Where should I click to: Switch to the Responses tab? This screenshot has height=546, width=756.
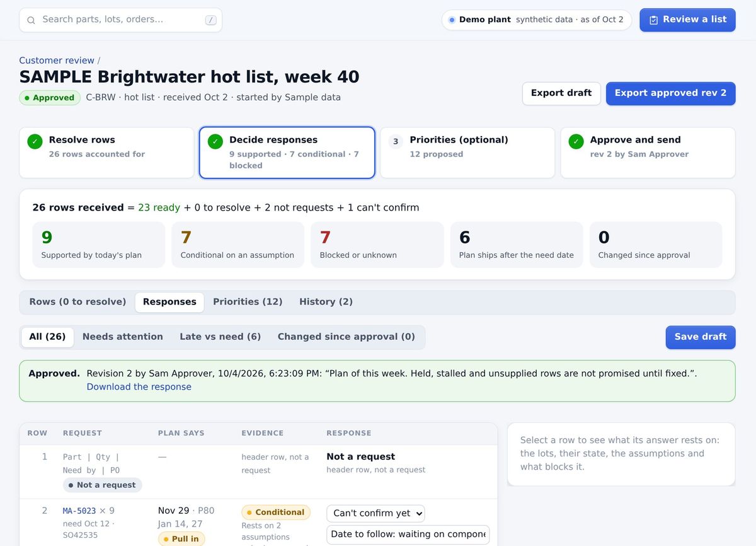[169, 302]
